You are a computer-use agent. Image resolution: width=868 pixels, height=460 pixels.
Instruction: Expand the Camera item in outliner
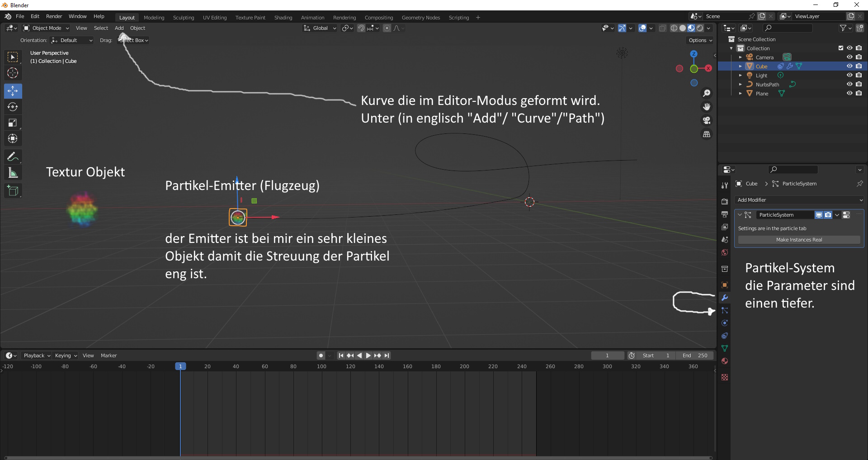(740, 57)
